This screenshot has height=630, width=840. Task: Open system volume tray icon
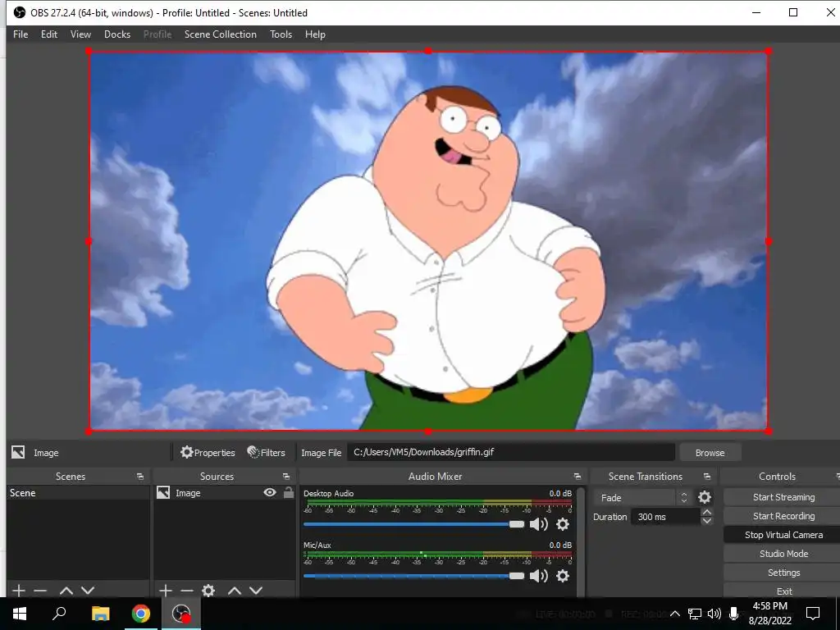click(x=714, y=614)
